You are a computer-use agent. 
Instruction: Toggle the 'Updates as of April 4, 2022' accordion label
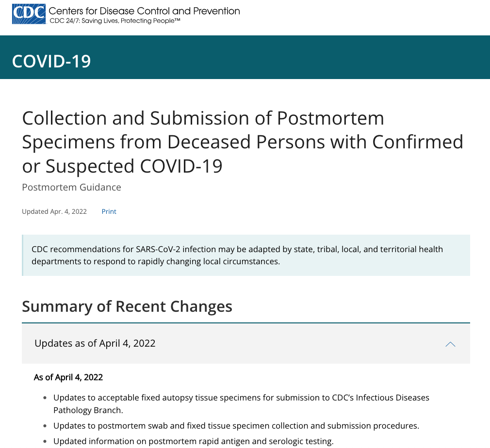(x=95, y=343)
